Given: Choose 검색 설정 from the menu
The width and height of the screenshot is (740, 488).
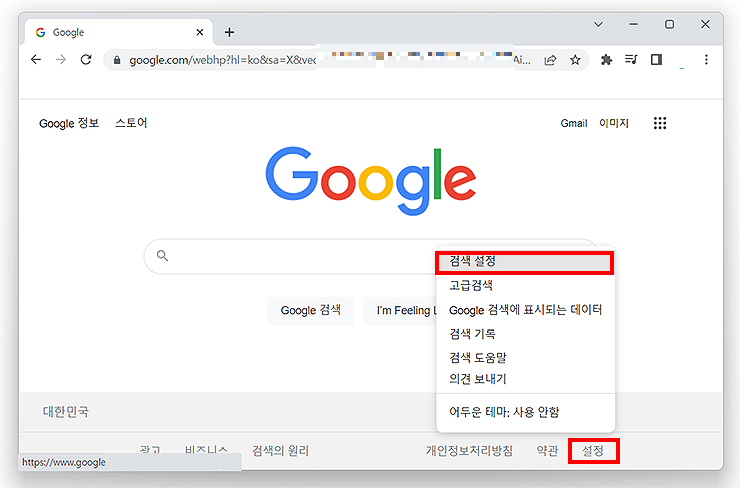Looking at the screenshot, I should click(525, 262).
